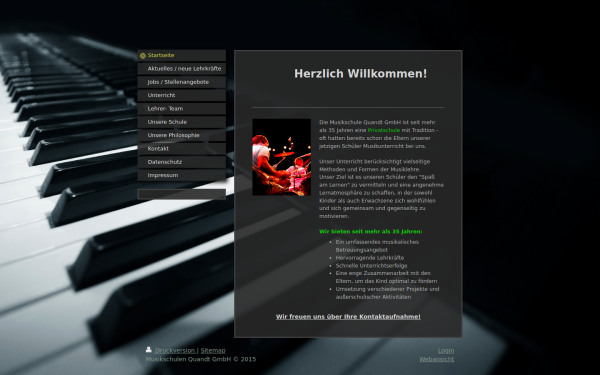Image resolution: width=600 pixels, height=375 pixels.
Task: Click the print icon beside Druckversion
Action: [x=148, y=349]
